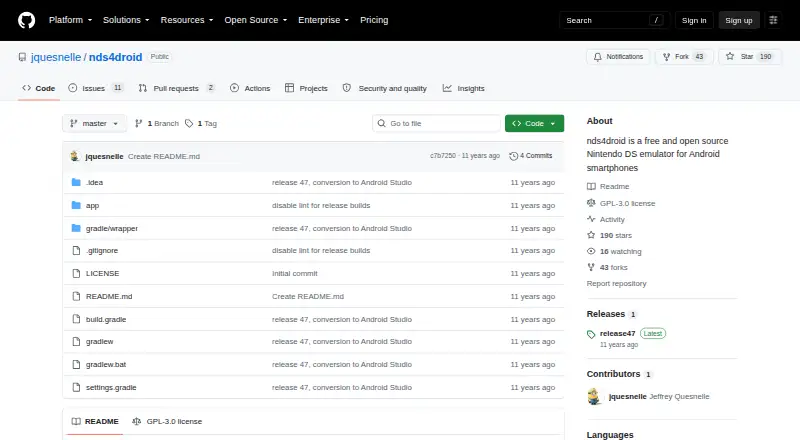This screenshot has width=800, height=440.
Task: Select the README tab below file list
Action: [95, 422]
